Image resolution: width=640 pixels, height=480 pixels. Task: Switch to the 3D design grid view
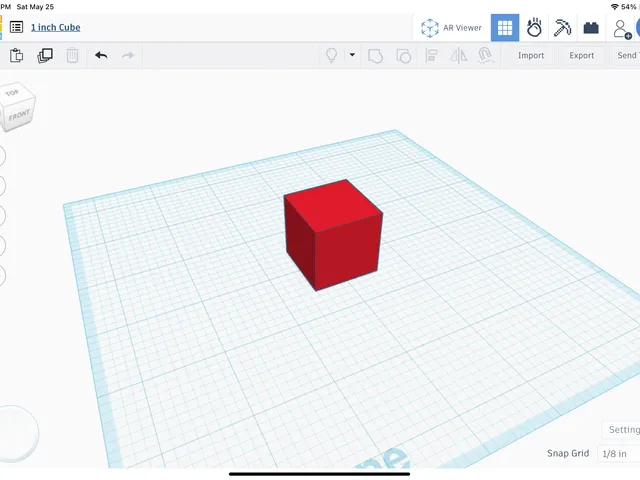(x=505, y=28)
